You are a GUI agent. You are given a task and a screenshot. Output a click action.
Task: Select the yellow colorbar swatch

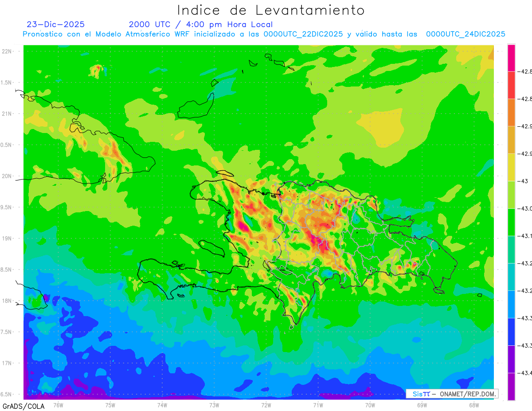[x=511, y=168]
